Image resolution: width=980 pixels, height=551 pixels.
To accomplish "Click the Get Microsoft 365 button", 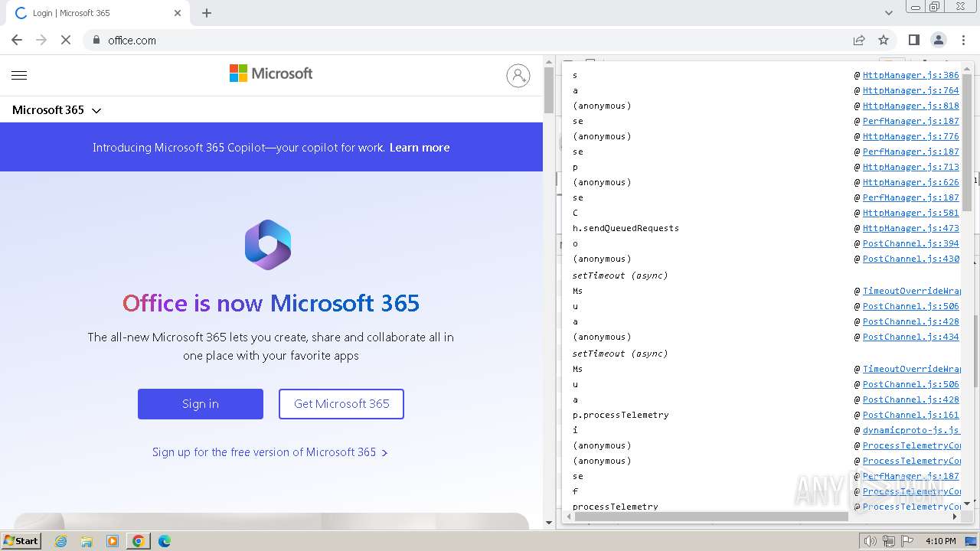I will pos(341,404).
